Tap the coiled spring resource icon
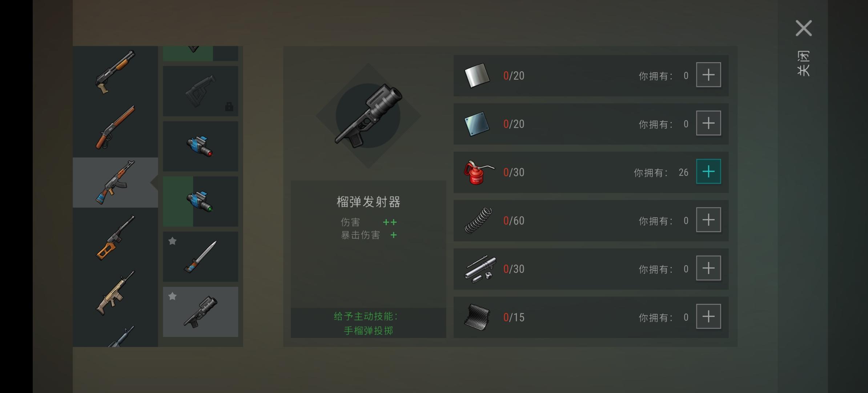The image size is (868, 393). [x=478, y=220]
